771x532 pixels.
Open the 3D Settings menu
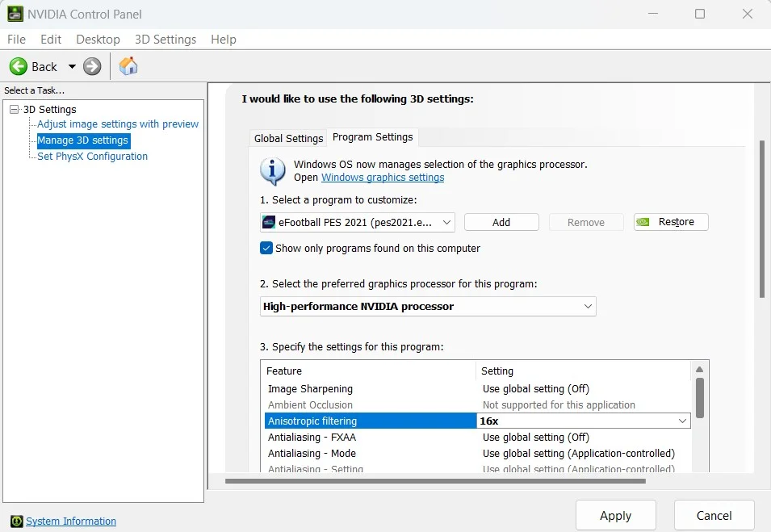click(166, 40)
